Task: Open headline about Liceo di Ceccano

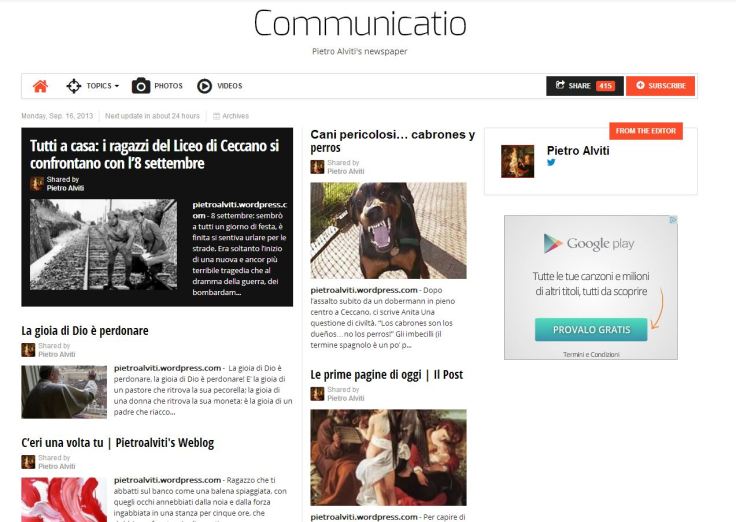Action: [x=154, y=154]
